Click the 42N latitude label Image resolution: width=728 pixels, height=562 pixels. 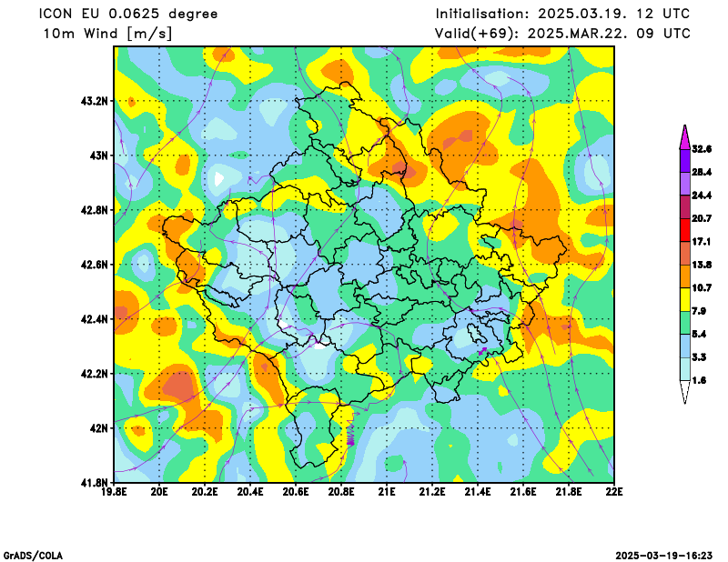tap(99, 428)
